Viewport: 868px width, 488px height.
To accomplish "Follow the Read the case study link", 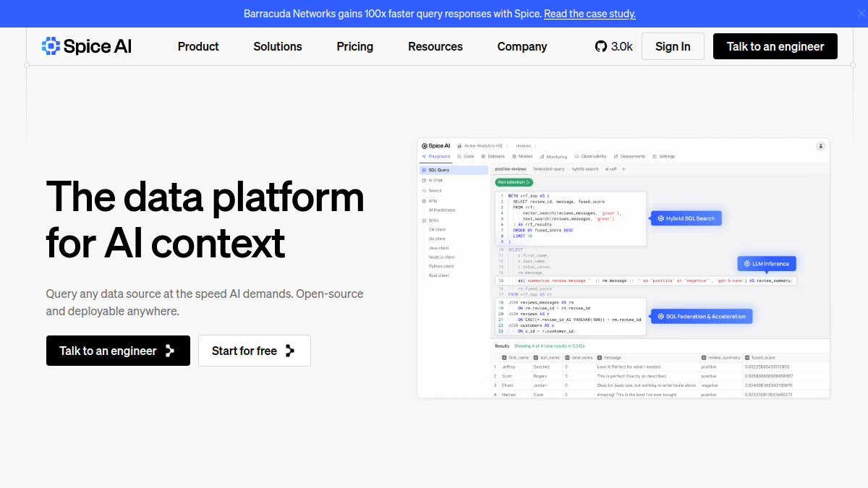I will 590,14.
